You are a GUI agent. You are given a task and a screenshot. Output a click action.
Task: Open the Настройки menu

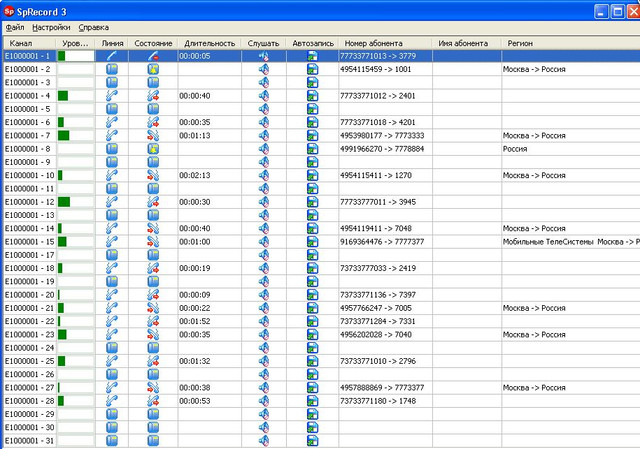pos(51,27)
